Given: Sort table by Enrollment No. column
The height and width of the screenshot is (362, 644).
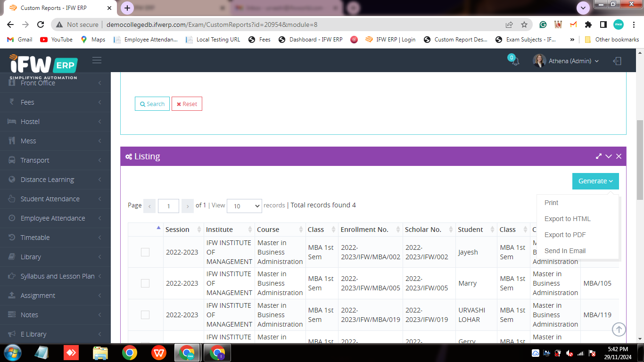Looking at the screenshot, I should point(371,230).
